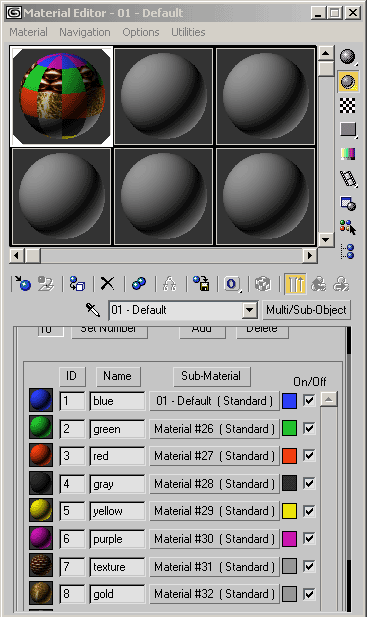This screenshot has height=617, width=367.
Task: Click the Material #32 (Standard) button
Action: tap(214, 594)
